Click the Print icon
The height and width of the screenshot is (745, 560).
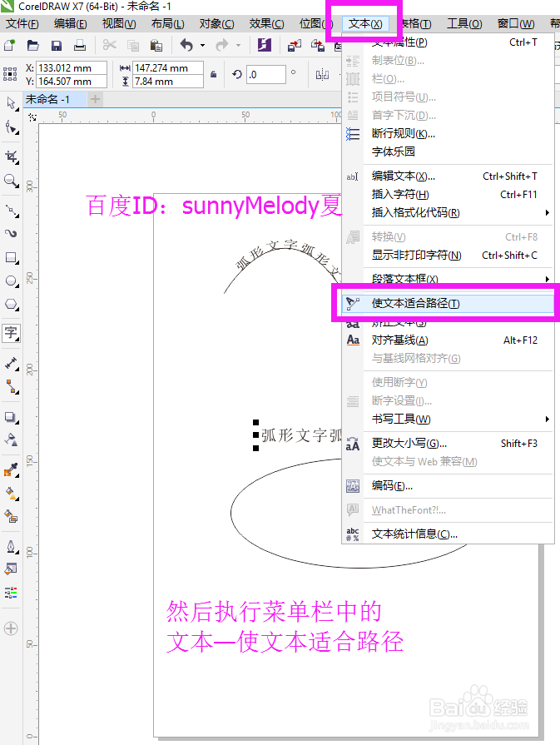pos(80,46)
